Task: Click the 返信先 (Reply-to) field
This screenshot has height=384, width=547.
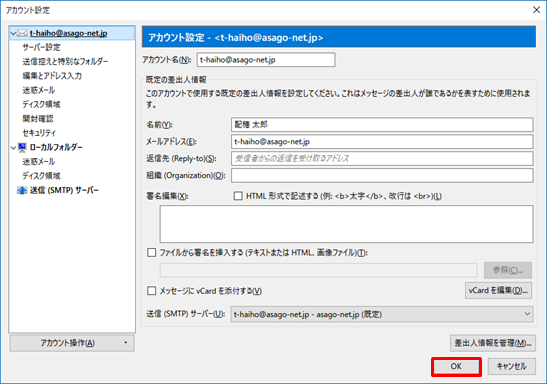Action: (382, 158)
